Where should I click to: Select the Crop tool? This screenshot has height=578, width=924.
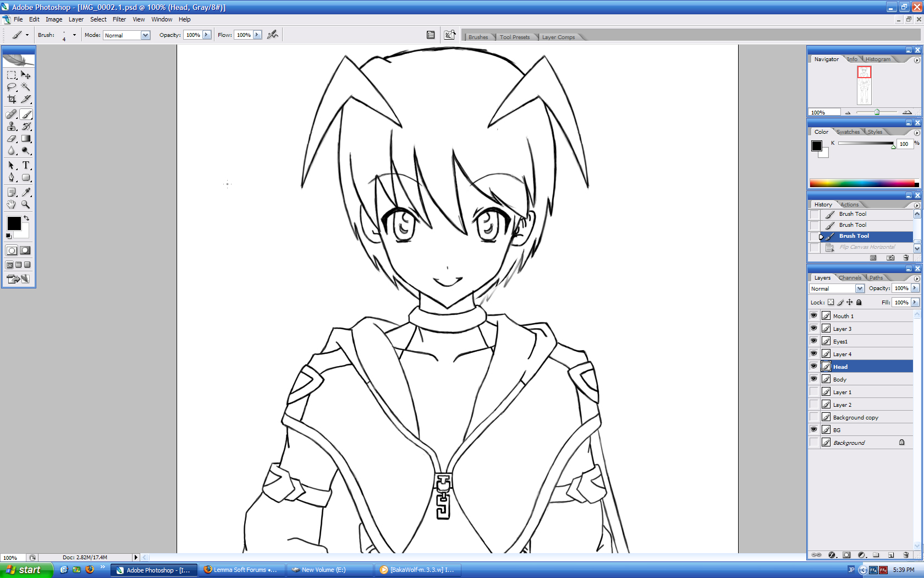click(12, 100)
